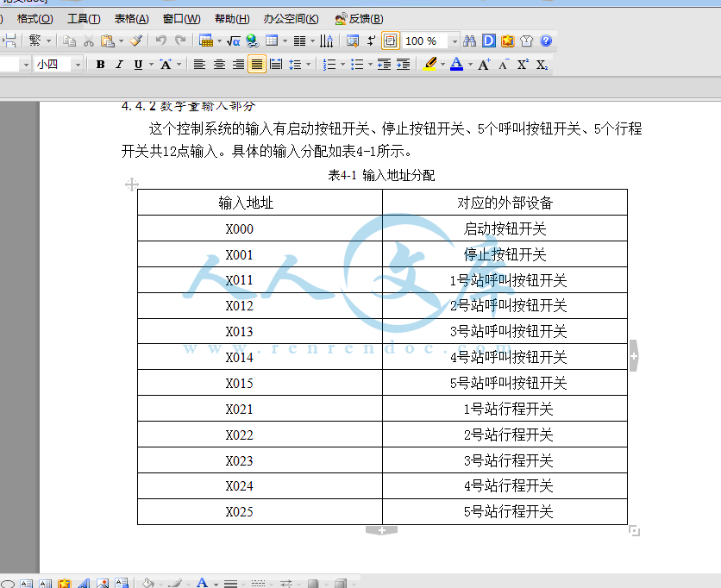Open the 办公空间(K) menu
The width and height of the screenshot is (721, 588).
pyautogui.click(x=291, y=19)
